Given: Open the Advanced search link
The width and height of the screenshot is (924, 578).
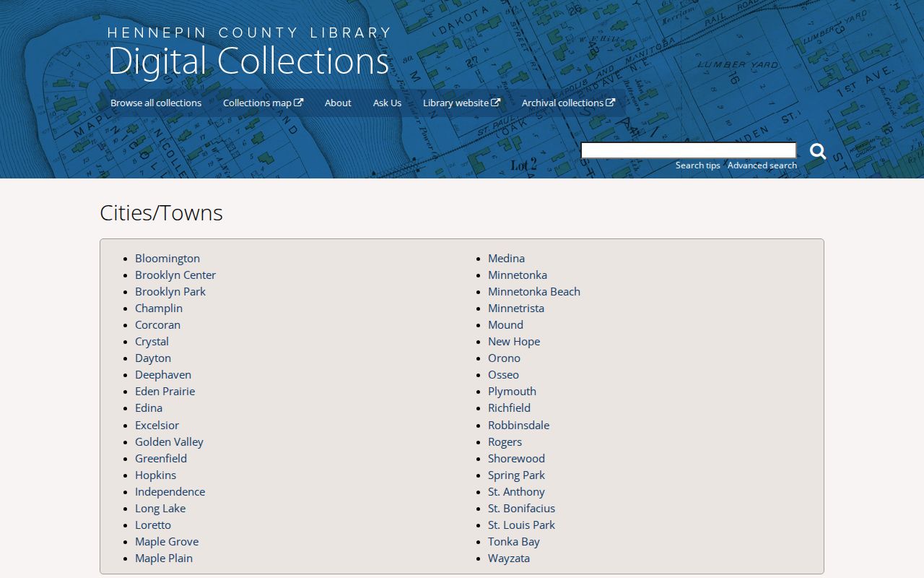Looking at the screenshot, I should pyautogui.click(x=762, y=165).
